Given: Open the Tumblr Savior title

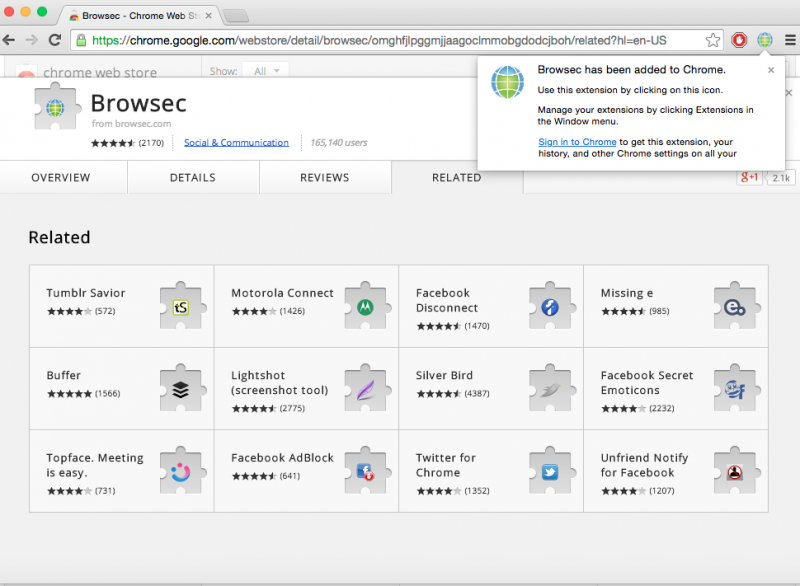Looking at the screenshot, I should (86, 293).
